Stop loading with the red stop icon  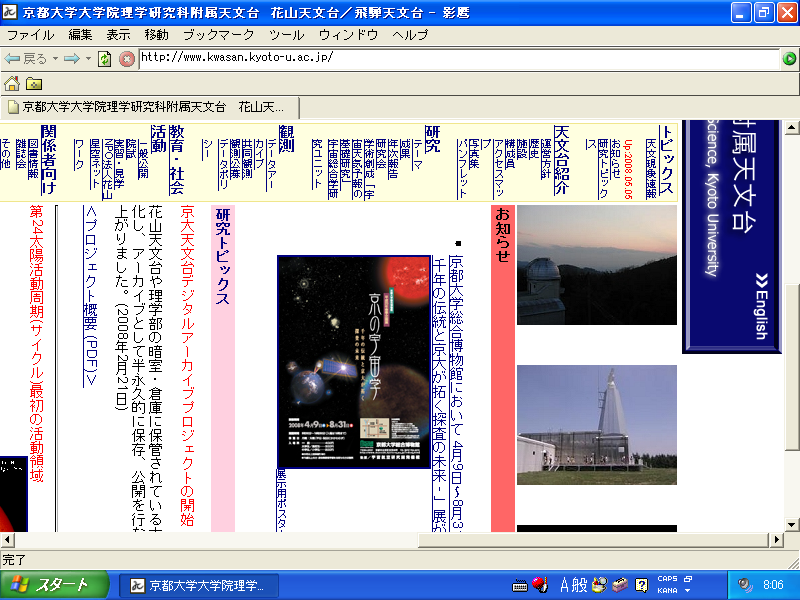127,59
